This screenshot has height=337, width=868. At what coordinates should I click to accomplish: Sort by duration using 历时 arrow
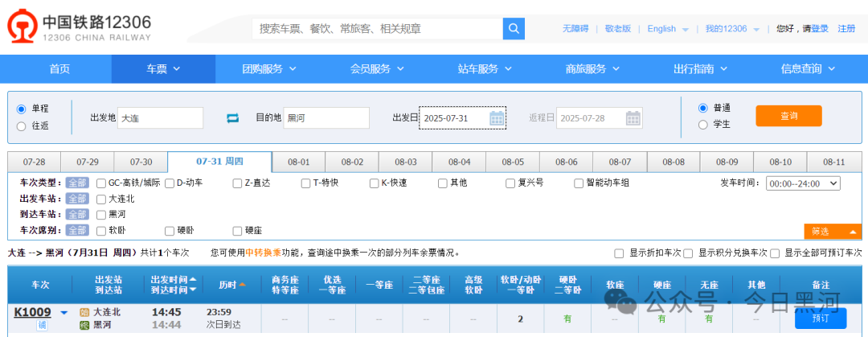(x=242, y=285)
